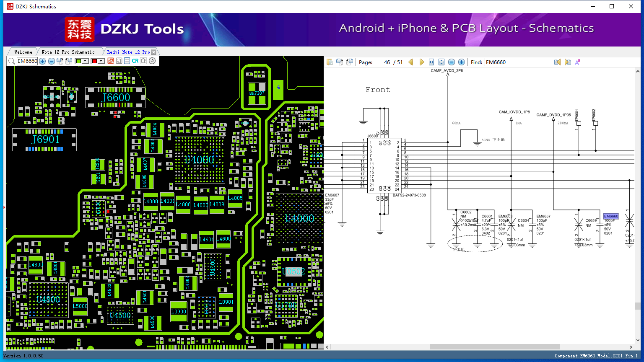Click the PCB search field containing EM6660

point(27,61)
